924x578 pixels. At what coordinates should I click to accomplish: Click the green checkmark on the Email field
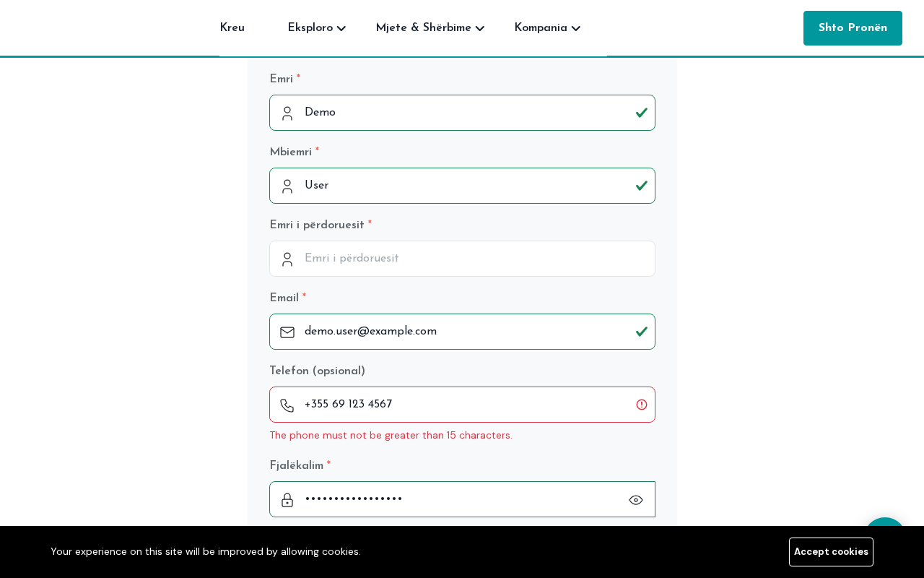641,332
